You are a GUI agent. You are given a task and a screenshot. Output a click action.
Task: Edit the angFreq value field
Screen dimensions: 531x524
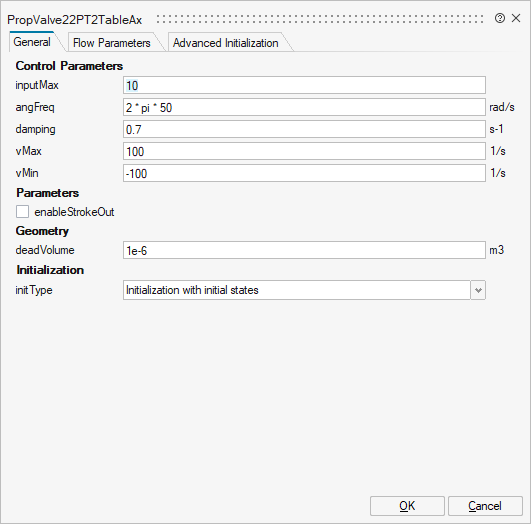[304, 107]
